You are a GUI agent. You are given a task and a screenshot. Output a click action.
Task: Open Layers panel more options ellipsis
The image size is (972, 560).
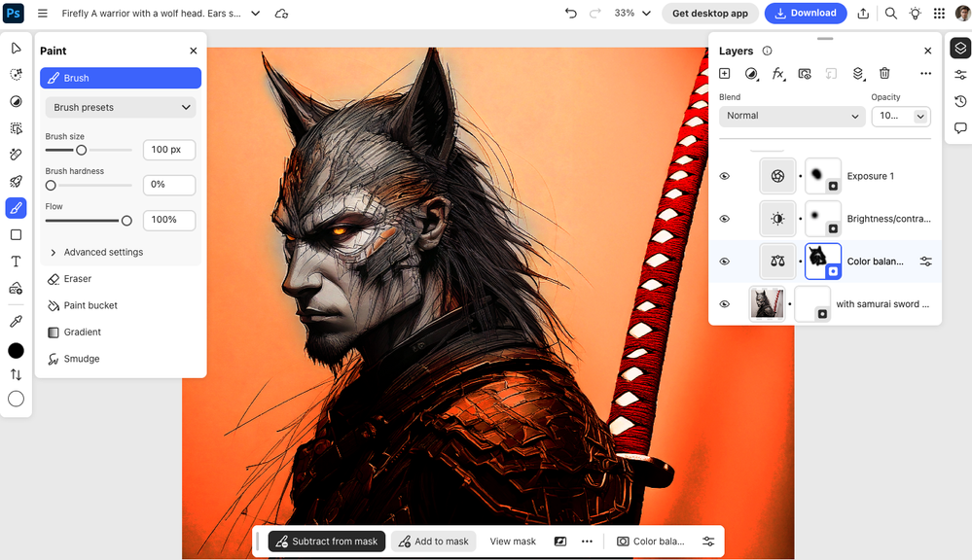[x=925, y=74]
